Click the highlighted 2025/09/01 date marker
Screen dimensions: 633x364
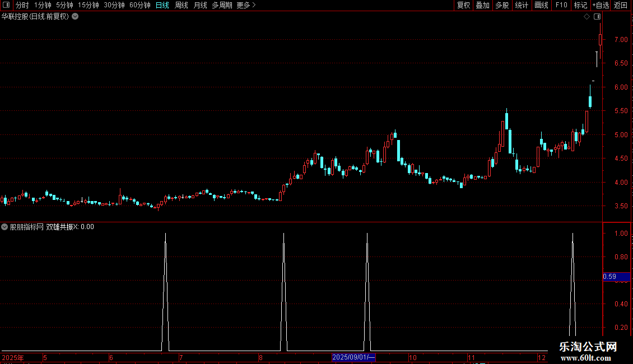(x=353, y=357)
